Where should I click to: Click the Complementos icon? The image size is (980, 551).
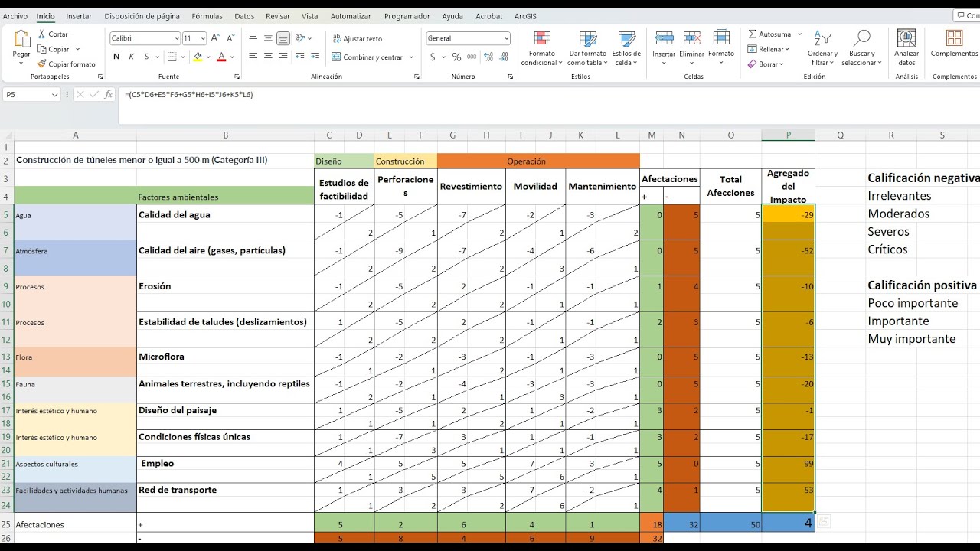(x=954, y=38)
